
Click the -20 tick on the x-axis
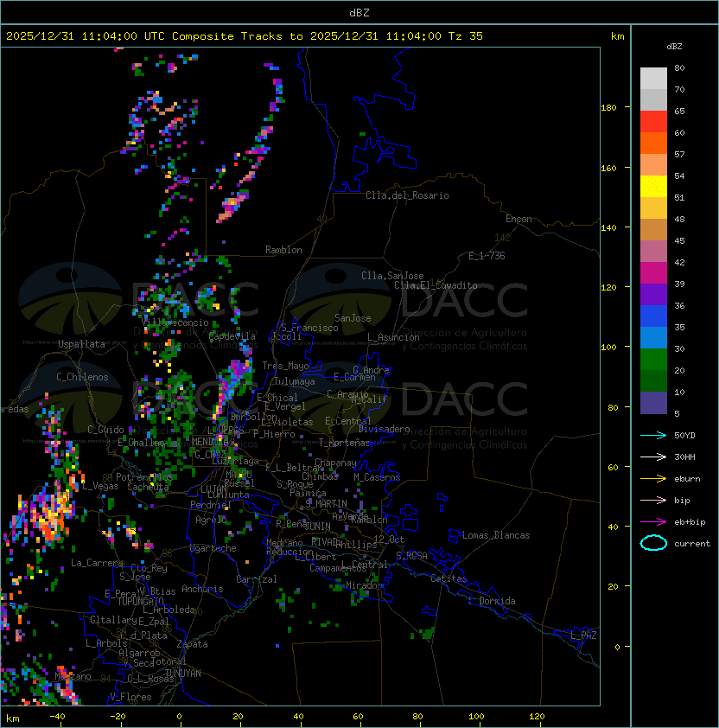pos(118,717)
